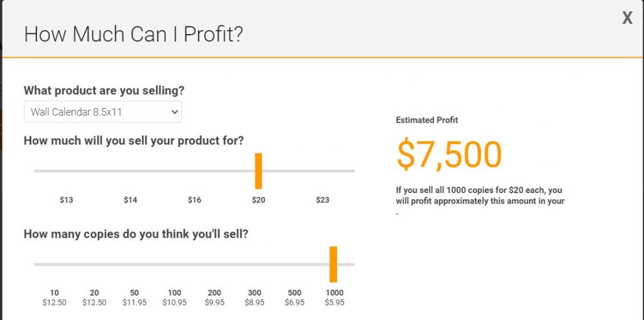
Task: Set selling price to $13
Action: (66, 200)
